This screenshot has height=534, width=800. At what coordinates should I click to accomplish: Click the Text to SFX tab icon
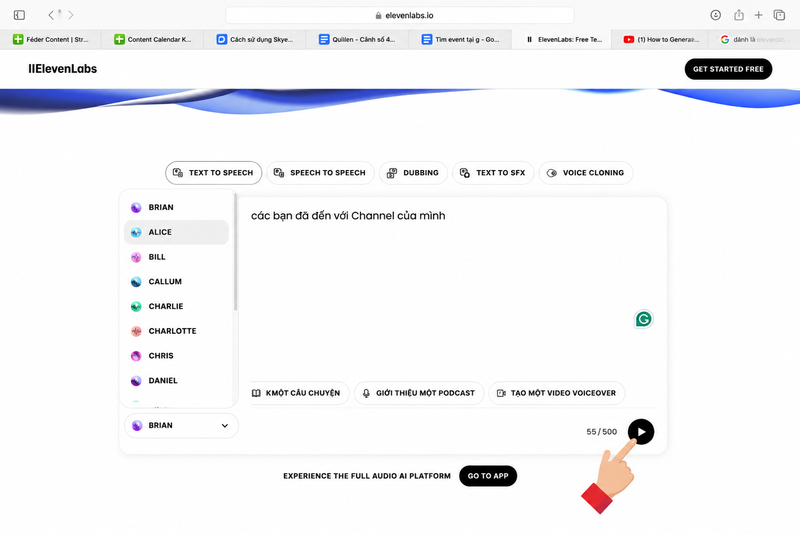point(465,173)
